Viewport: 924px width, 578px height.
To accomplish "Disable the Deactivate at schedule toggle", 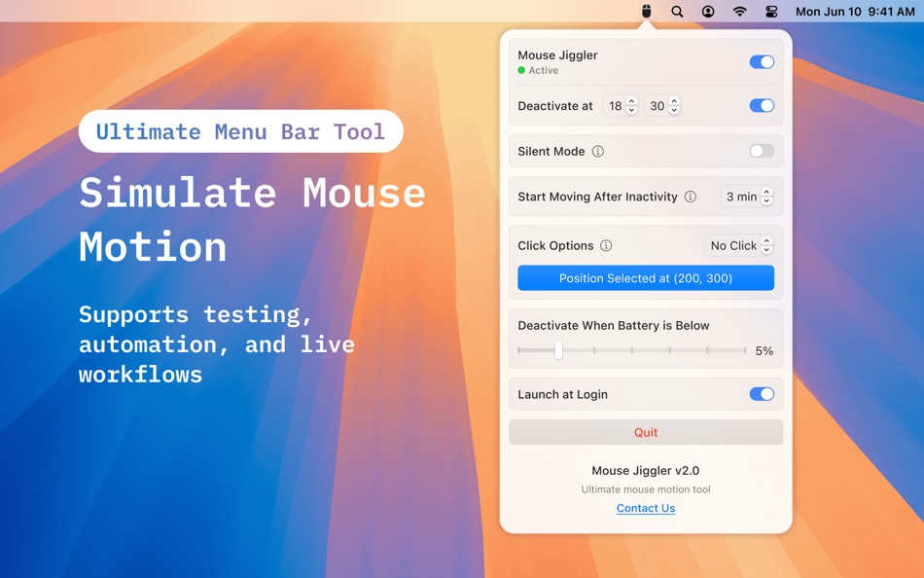I will coord(762,105).
